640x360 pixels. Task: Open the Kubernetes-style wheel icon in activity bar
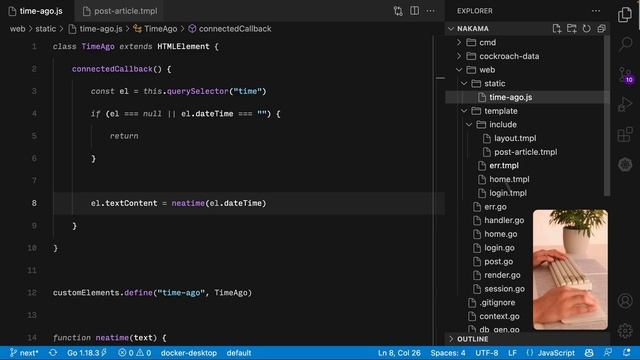(x=624, y=164)
